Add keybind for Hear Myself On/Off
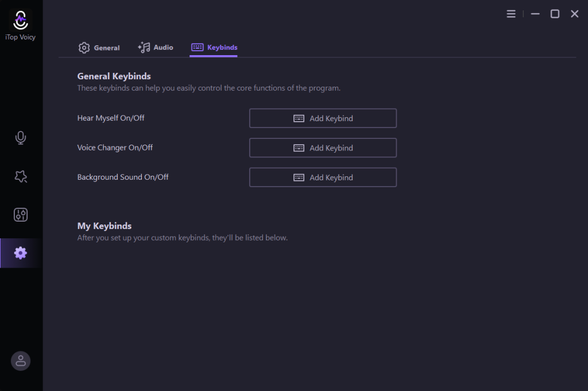Image resolution: width=588 pixels, height=391 pixels. point(323,118)
